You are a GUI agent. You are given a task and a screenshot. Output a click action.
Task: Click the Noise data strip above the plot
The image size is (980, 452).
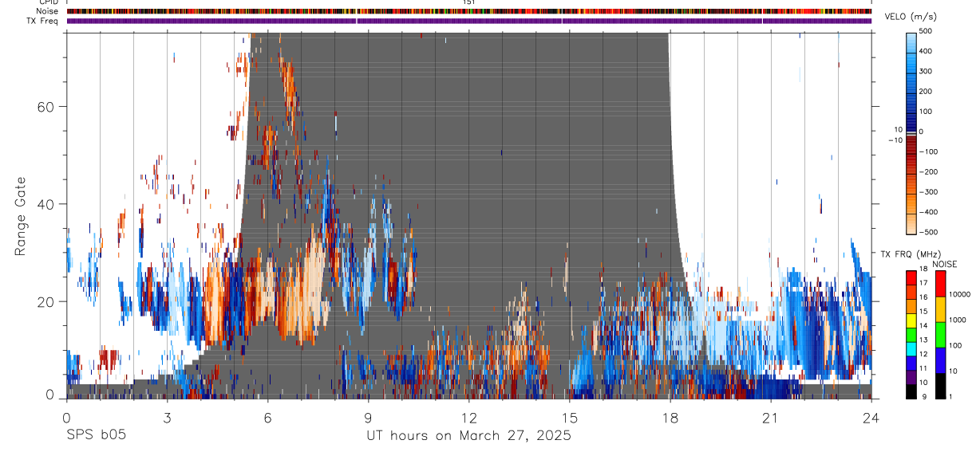[469, 11]
